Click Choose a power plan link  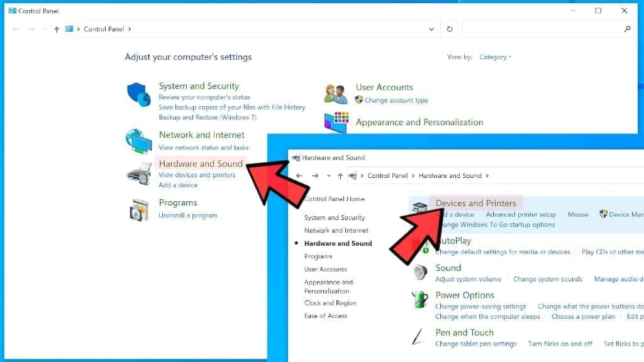point(583,317)
